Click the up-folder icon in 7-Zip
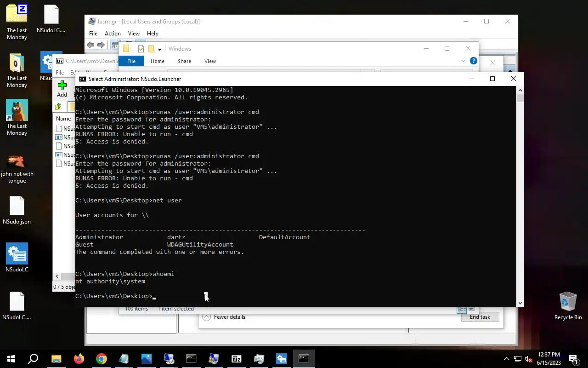The image size is (588, 368). tap(58, 107)
